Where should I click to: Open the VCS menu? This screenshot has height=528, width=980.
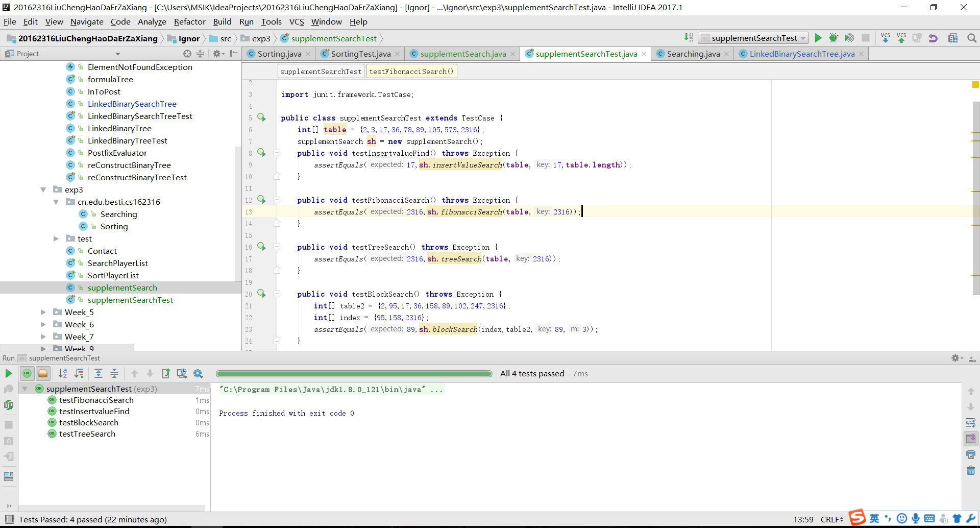pos(297,21)
